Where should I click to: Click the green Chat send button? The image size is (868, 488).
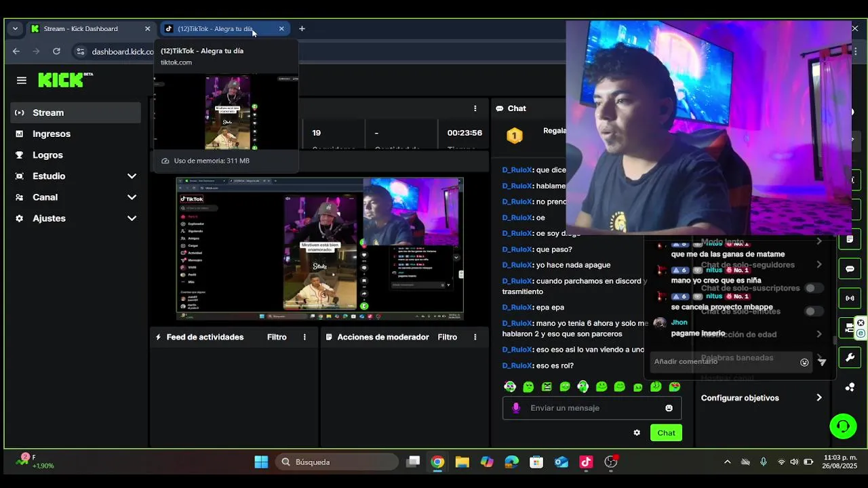(x=666, y=432)
